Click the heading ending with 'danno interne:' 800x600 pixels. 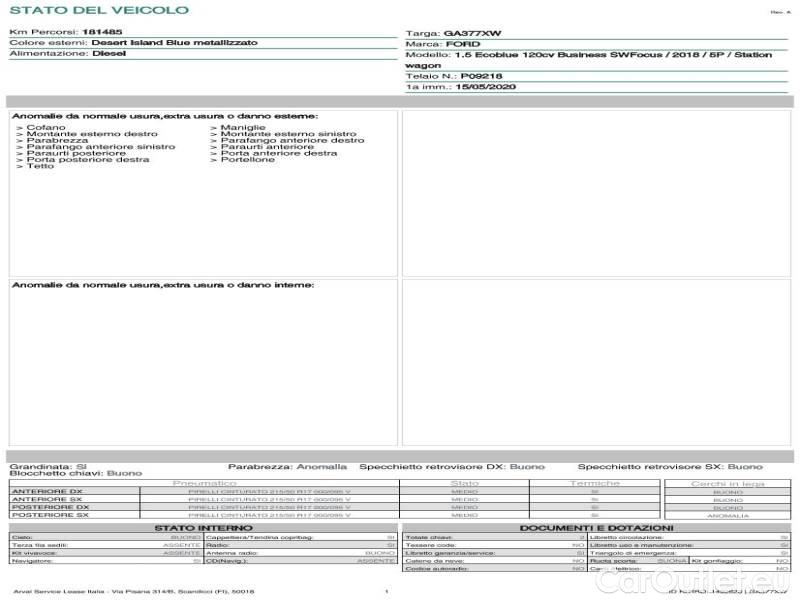coord(163,285)
